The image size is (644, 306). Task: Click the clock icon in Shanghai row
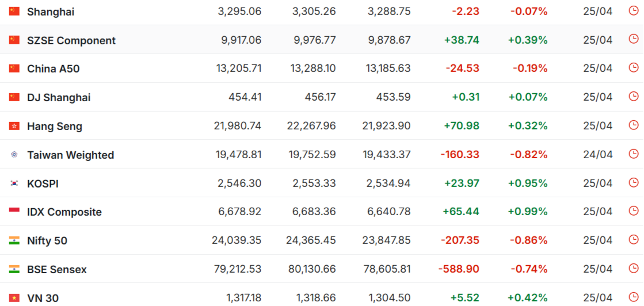[633, 11]
